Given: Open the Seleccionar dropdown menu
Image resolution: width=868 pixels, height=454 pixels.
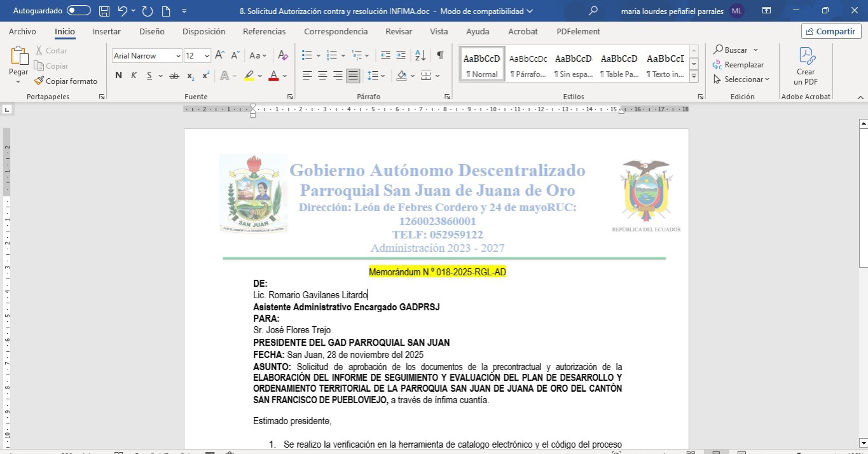Looking at the screenshot, I should (x=741, y=79).
